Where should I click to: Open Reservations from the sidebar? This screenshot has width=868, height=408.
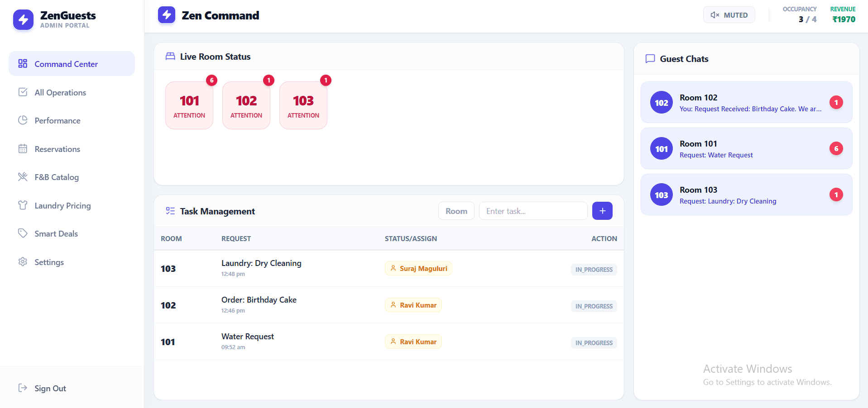click(x=23, y=149)
